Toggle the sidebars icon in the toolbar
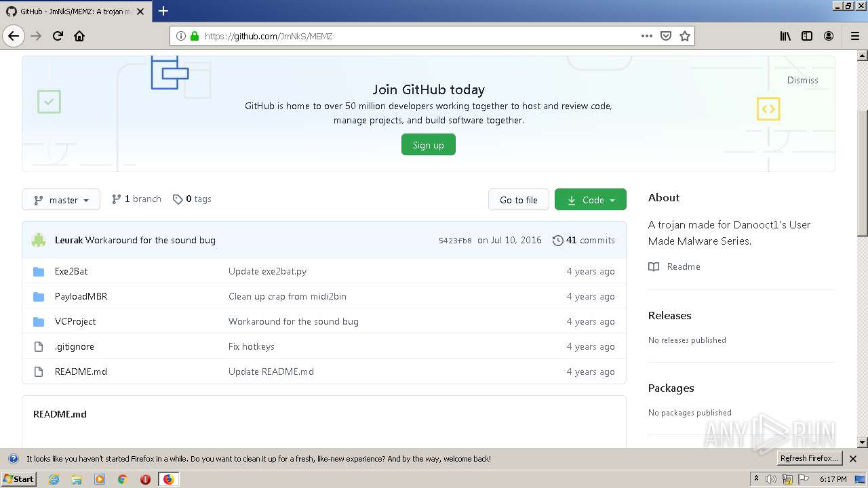868x488 pixels. (807, 36)
